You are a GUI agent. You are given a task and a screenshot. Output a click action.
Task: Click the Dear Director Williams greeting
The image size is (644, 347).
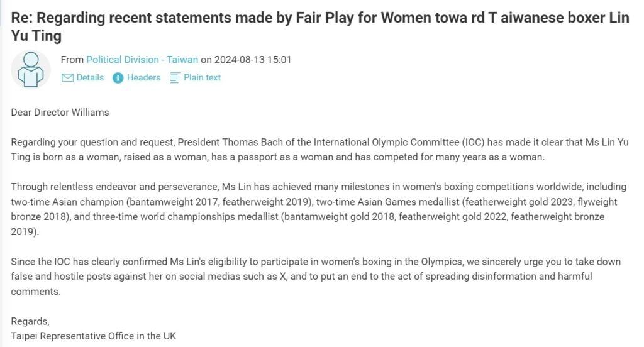point(60,112)
